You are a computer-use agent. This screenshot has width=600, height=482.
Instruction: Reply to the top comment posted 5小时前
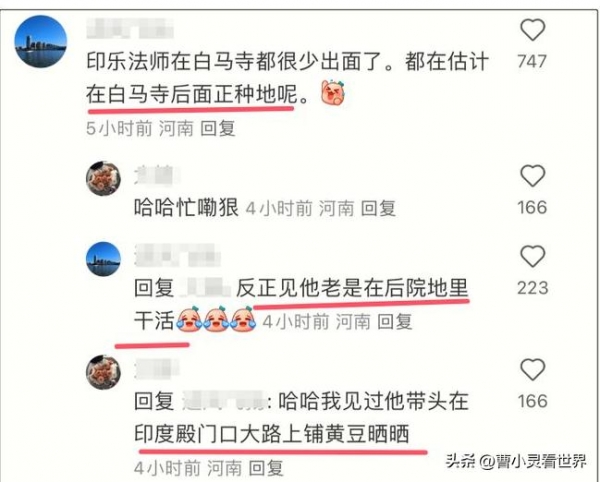pos(218,128)
